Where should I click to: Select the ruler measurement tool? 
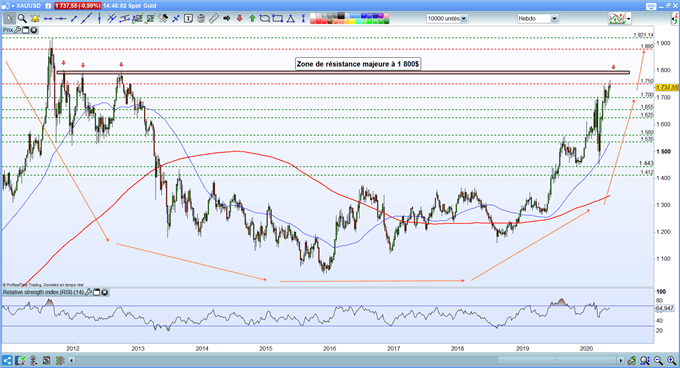coord(214,19)
